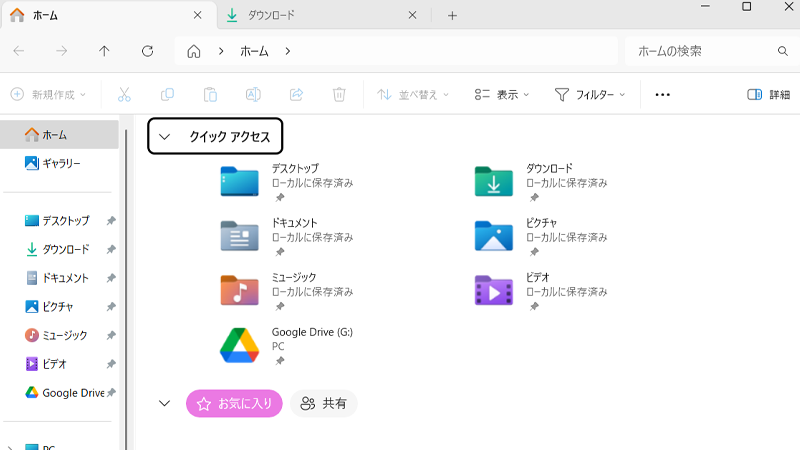Maximize the File Explorer window
This screenshot has width=800, height=450.
pos(746,7)
